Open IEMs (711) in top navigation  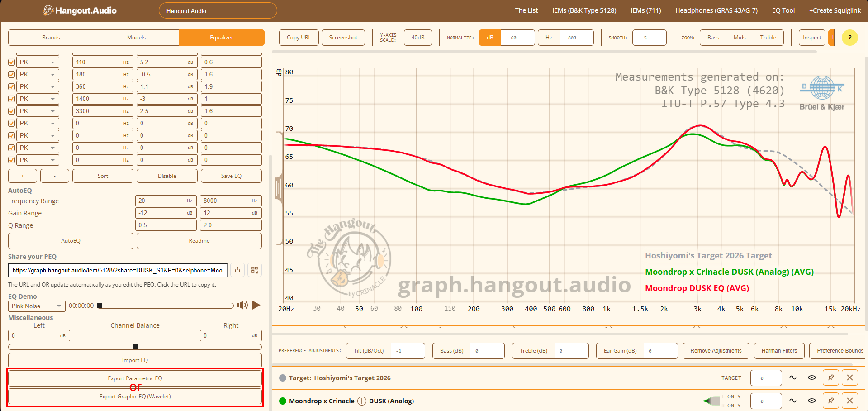645,10
